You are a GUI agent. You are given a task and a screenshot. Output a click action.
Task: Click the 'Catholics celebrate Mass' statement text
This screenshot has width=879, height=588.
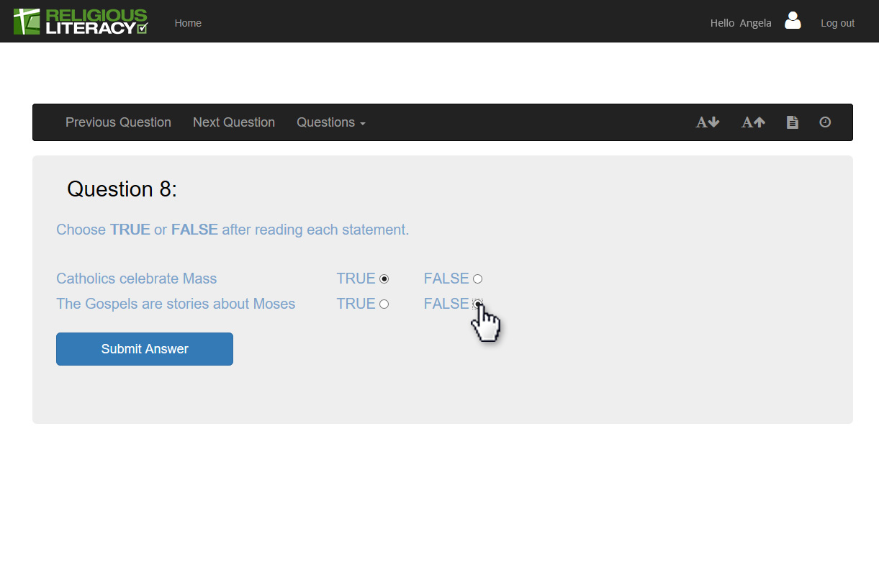point(136,279)
